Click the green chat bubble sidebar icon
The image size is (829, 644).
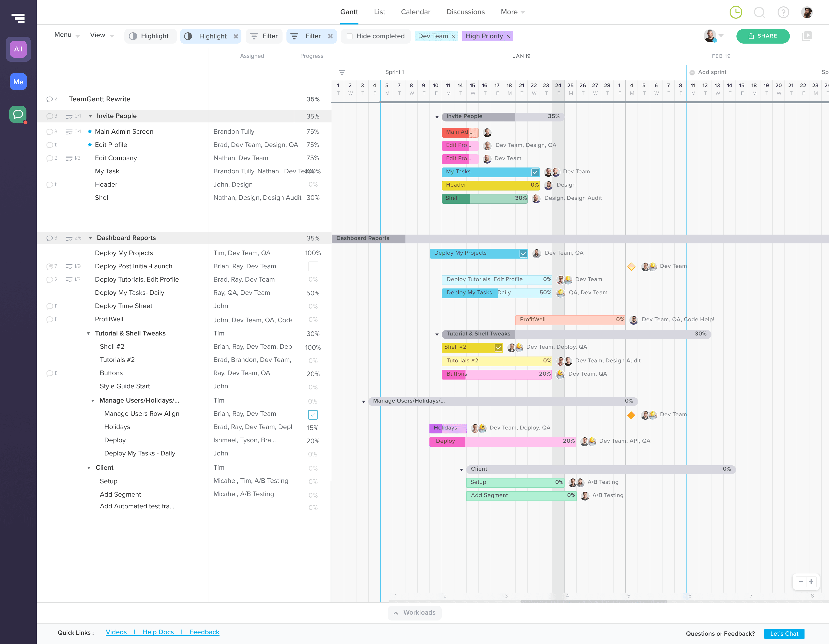point(18,114)
